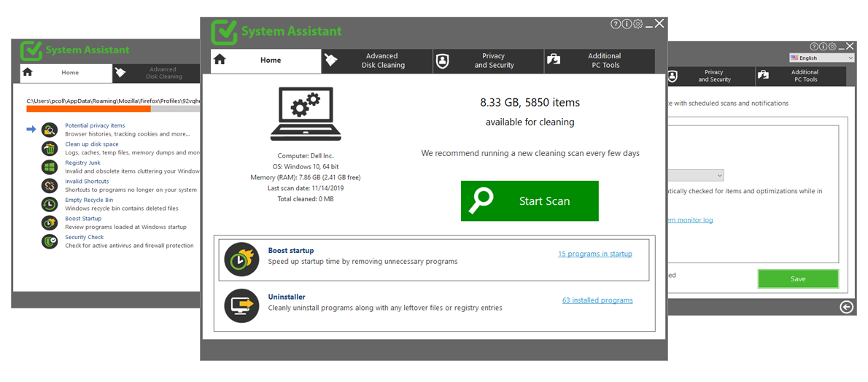Click Security Check text in left window
The width and height of the screenshot is (868, 382).
coord(84,237)
